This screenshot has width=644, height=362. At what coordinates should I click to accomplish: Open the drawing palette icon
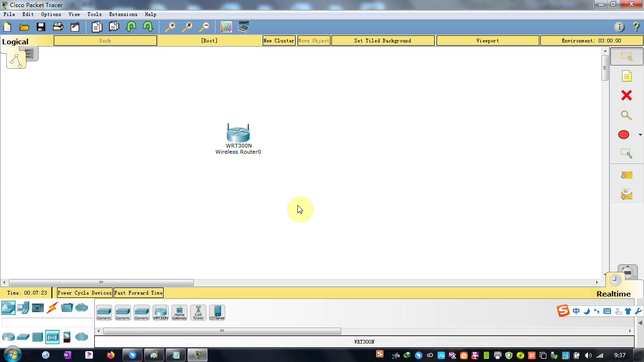click(226, 27)
